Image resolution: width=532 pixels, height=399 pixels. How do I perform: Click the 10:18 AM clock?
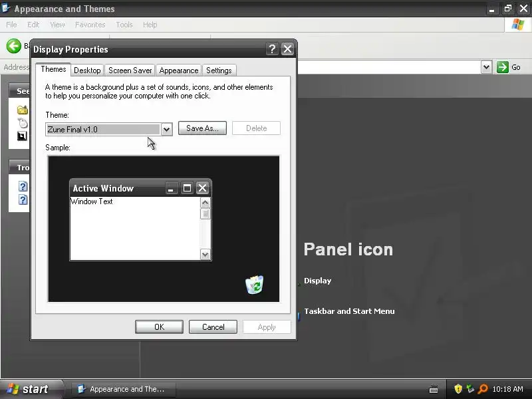click(x=507, y=389)
